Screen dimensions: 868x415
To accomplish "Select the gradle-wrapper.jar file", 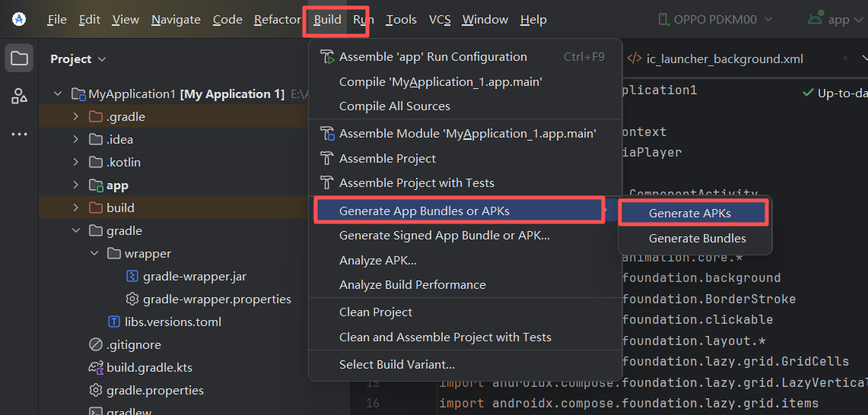I will tap(194, 276).
